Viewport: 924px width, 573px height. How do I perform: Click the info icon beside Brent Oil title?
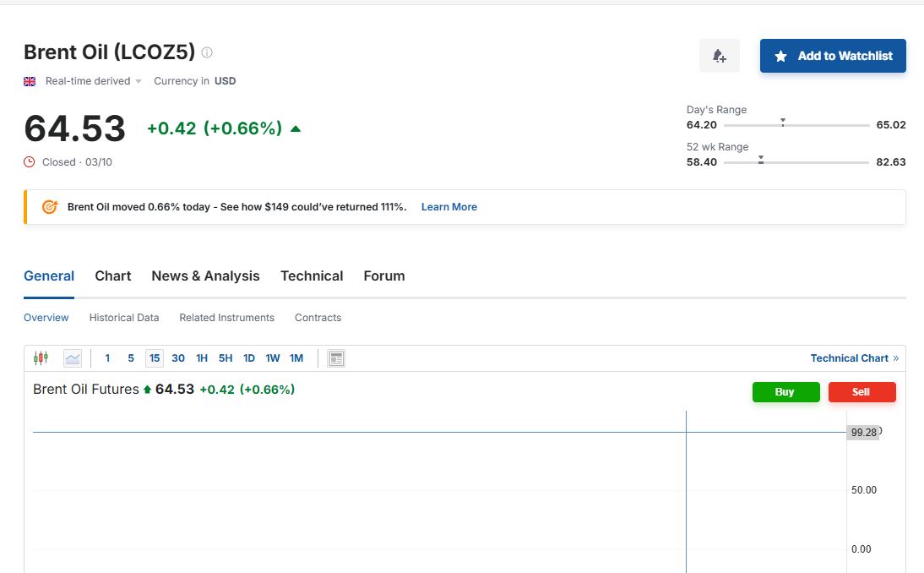click(x=207, y=52)
